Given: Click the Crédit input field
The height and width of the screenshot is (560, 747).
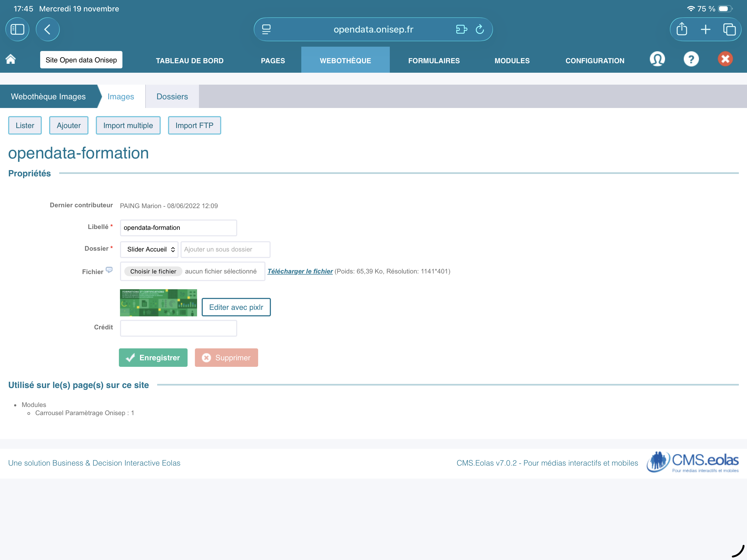Looking at the screenshot, I should [178, 328].
